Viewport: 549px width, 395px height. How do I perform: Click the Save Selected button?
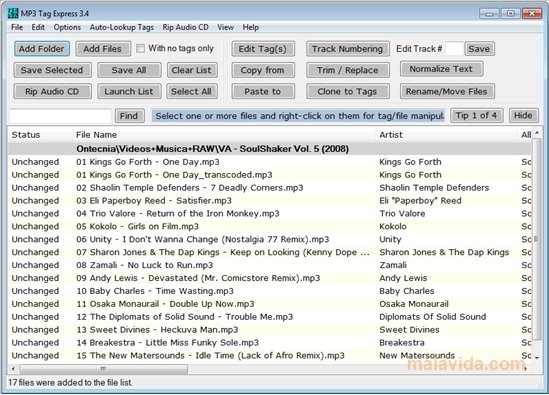tap(52, 70)
